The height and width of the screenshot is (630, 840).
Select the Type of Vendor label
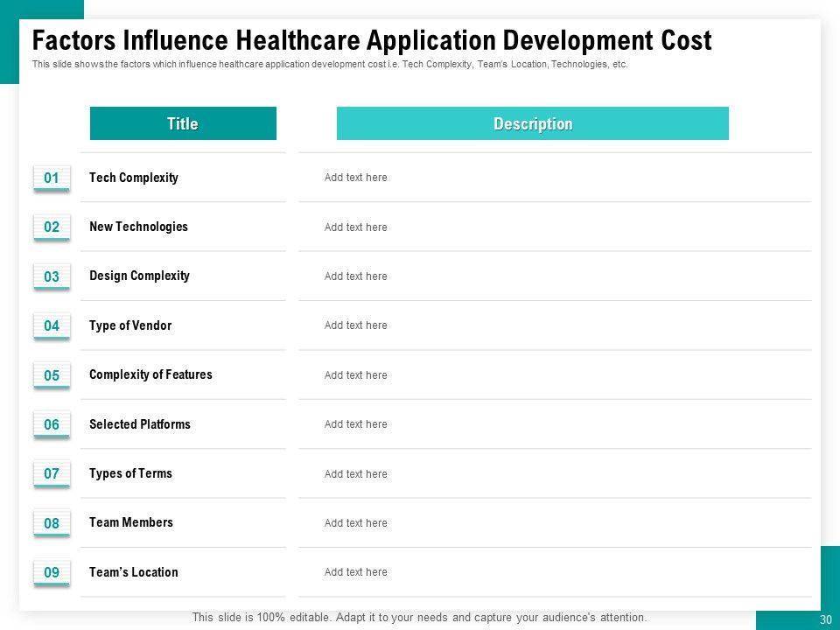pos(130,325)
